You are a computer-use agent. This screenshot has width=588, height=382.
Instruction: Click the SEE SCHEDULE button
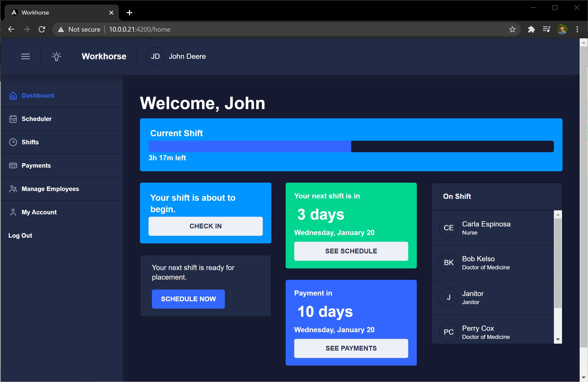[351, 251]
